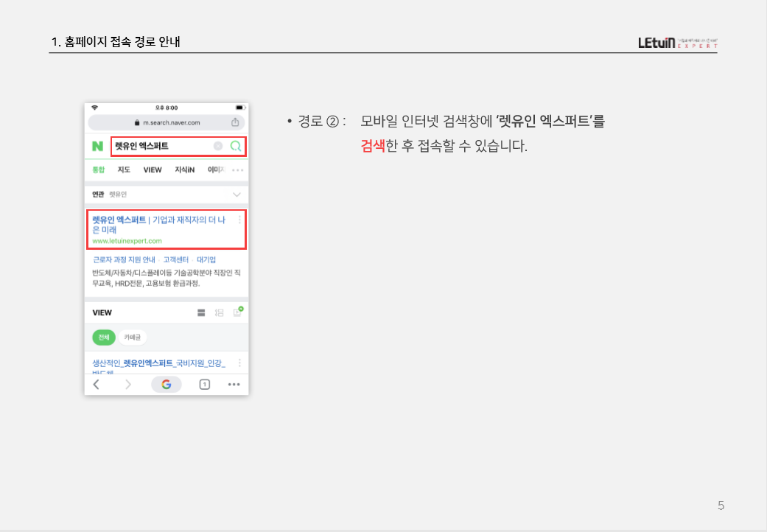
Task: Switch to the 통합 tab
Action: coord(99,169)
